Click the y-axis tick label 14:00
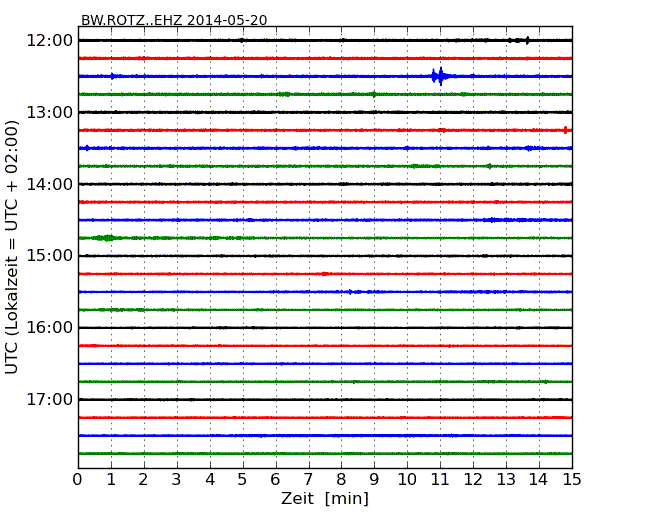 click(50, 184)
